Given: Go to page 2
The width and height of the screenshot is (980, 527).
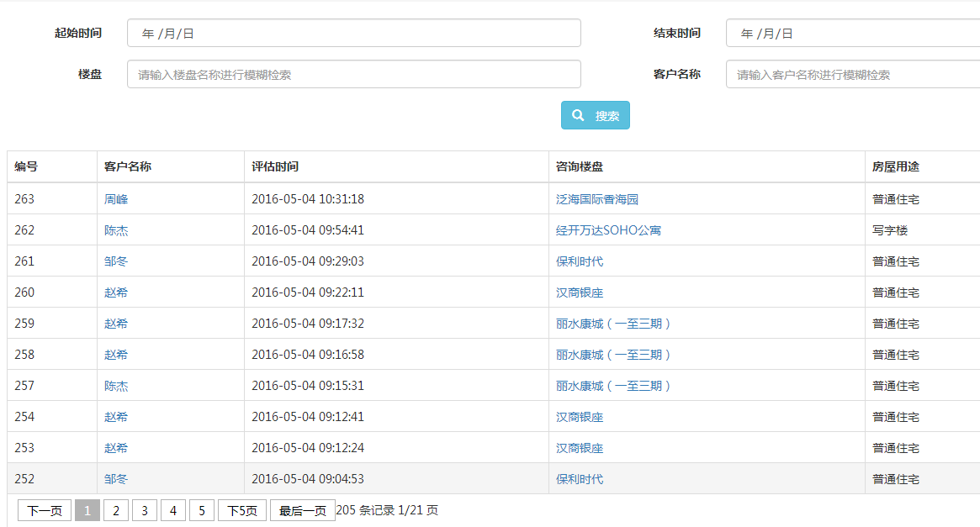Looking at the screenshot, I should tap(116, 510).
